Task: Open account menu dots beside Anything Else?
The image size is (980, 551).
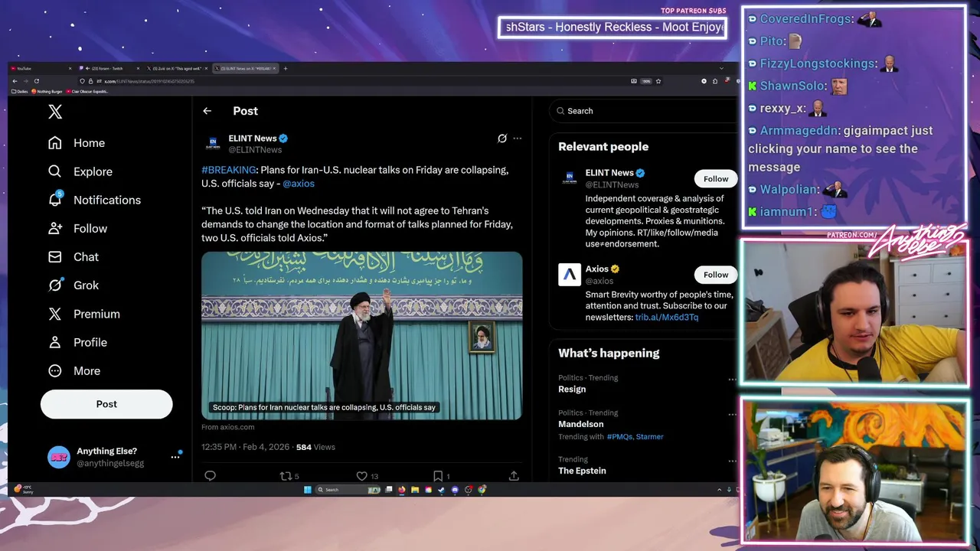Action: [x=175, y=457]
